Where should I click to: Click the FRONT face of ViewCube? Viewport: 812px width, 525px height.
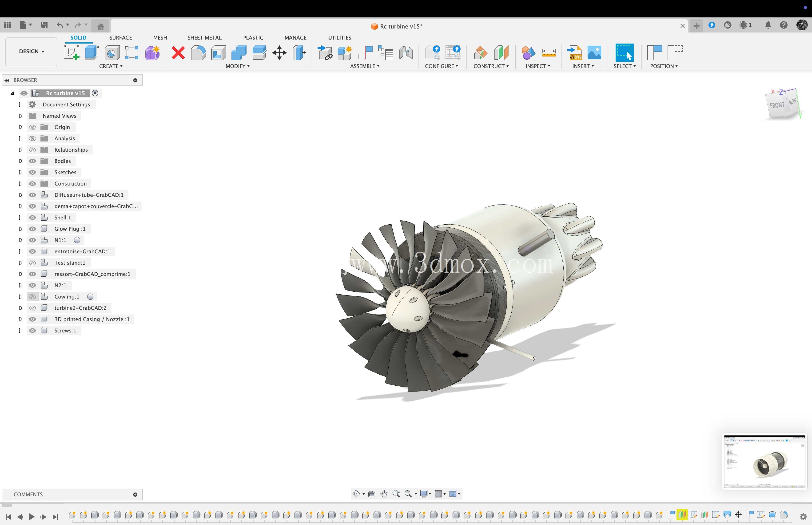pyautogui.click(x=776, y=105)
